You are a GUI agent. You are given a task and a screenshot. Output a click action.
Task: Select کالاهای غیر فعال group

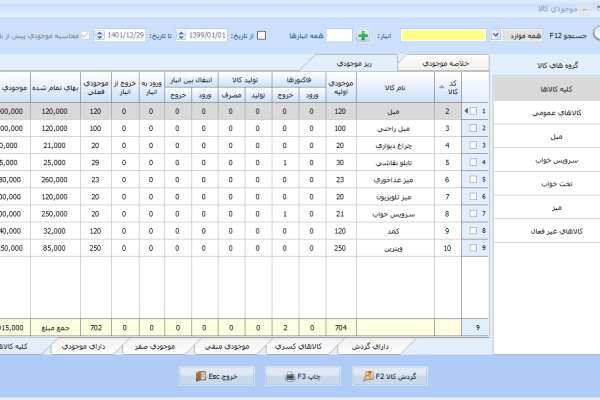(546, 232)
